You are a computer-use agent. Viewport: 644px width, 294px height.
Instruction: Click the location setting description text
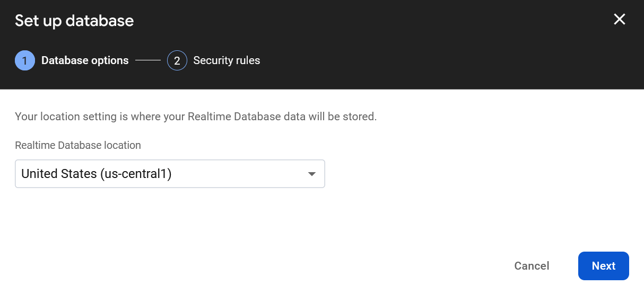click(196, 117)
